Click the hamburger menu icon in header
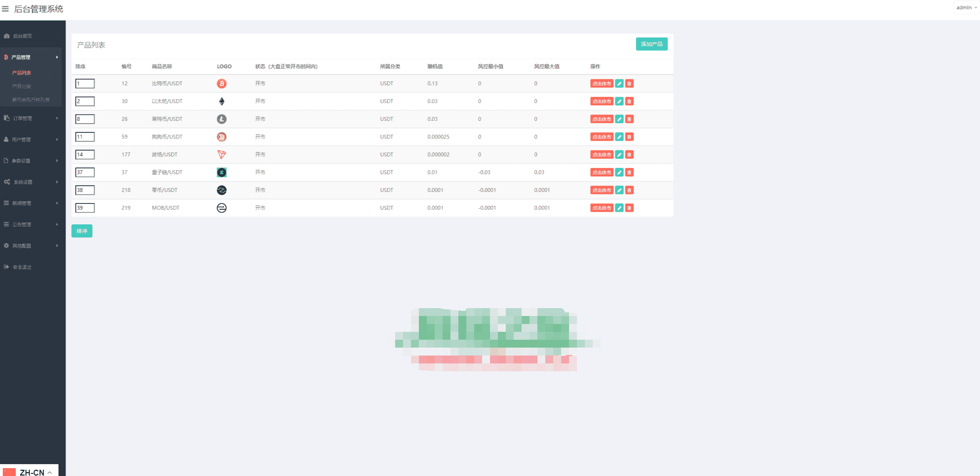 coord(5,9)
